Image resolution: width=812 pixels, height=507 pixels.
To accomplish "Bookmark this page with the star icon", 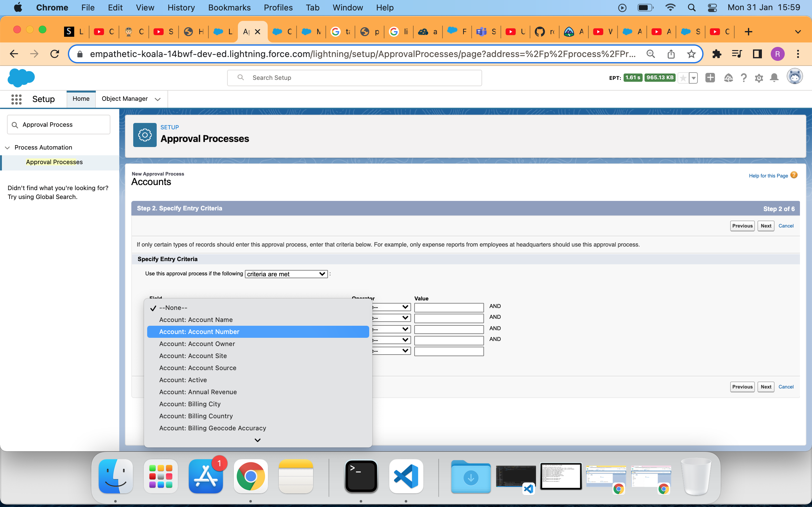I will pyautogui.click(x=691, y=54).
